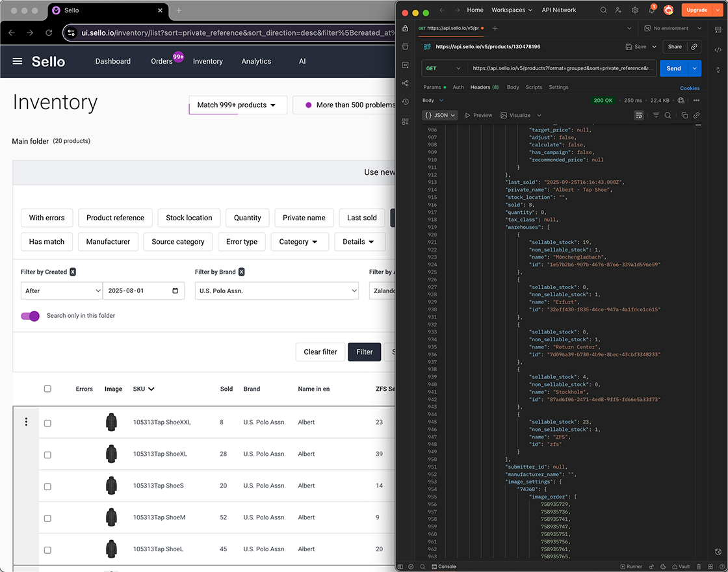Open the Sello hamburger navigation menu
The width and height of the screenshot is (728, 572).
pos(18,61)
